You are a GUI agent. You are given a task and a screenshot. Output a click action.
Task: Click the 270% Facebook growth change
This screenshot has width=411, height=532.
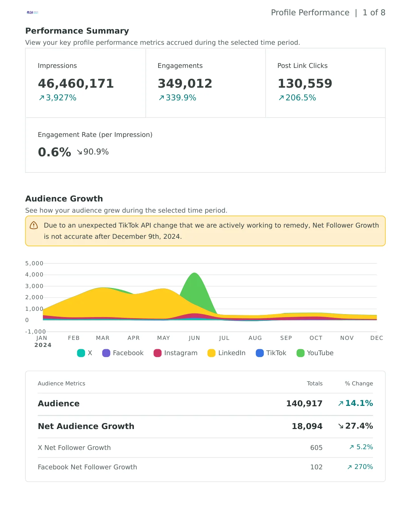click(364, 467)
